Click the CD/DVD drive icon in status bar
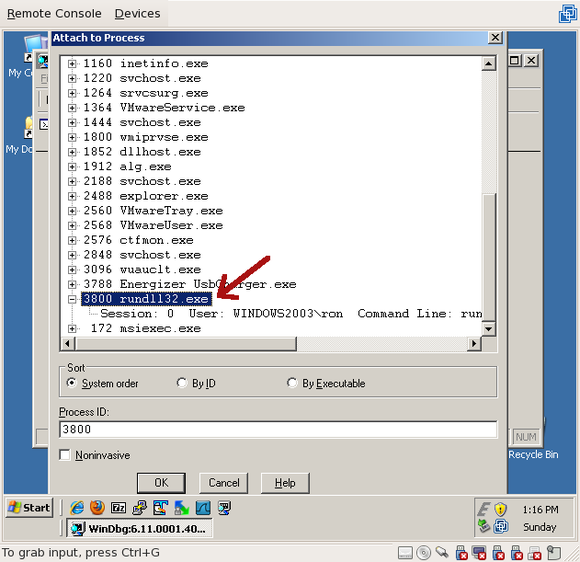Screen dimensions: 580x562 424,553
